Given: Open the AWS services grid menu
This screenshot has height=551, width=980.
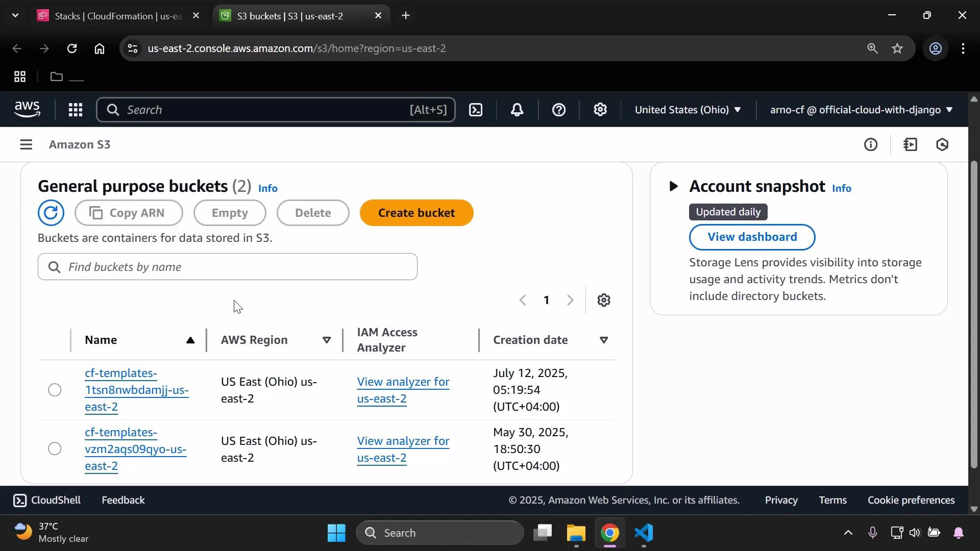Looking at the screenshot, I should click(75, 110).
